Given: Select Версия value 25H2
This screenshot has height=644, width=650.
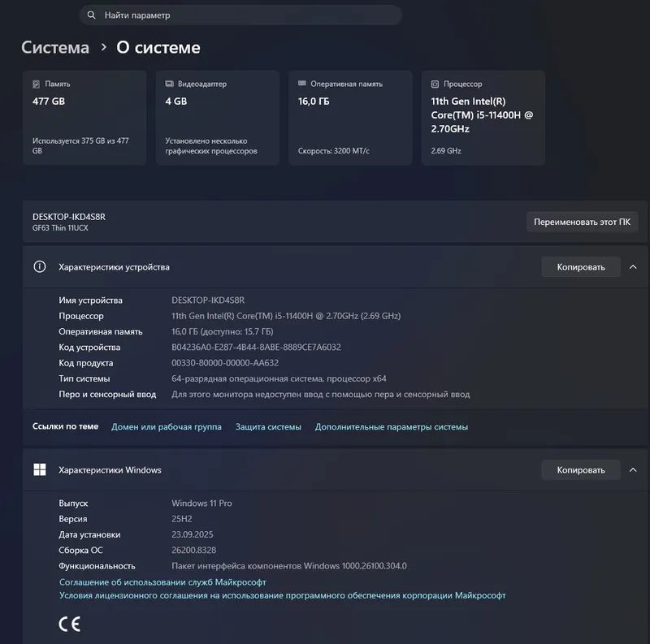Looking at the screenshot, I should click(181, 519).
